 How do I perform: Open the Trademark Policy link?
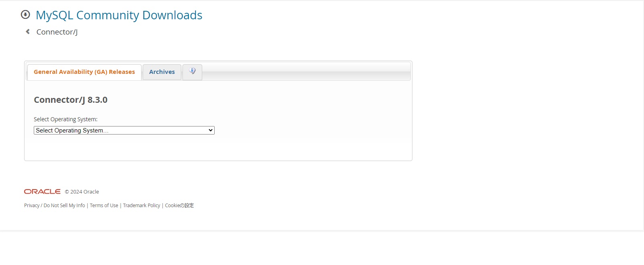coord(142,206)
